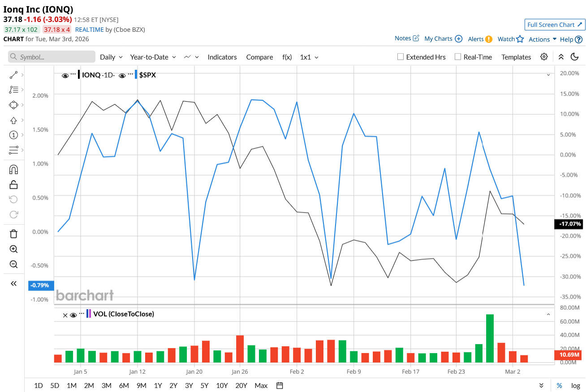586x392 pixels.
Task: Open the Year-to-Date period dropdown
Action: click(x=153, y=57)
